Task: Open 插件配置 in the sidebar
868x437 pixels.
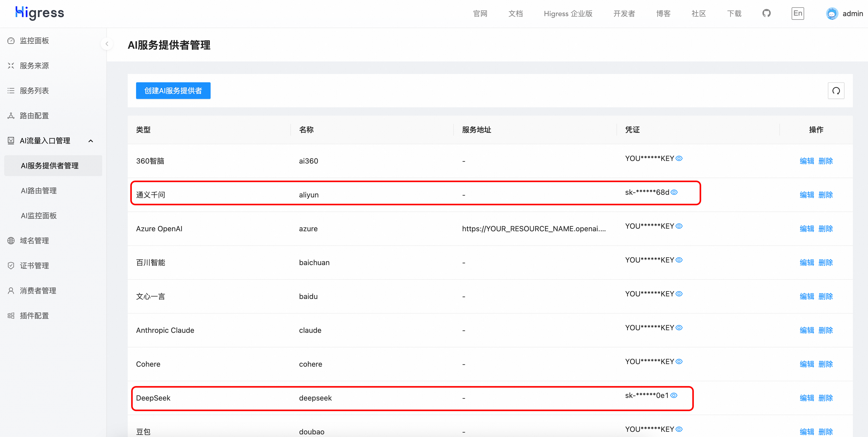Action: pos(34,316)
